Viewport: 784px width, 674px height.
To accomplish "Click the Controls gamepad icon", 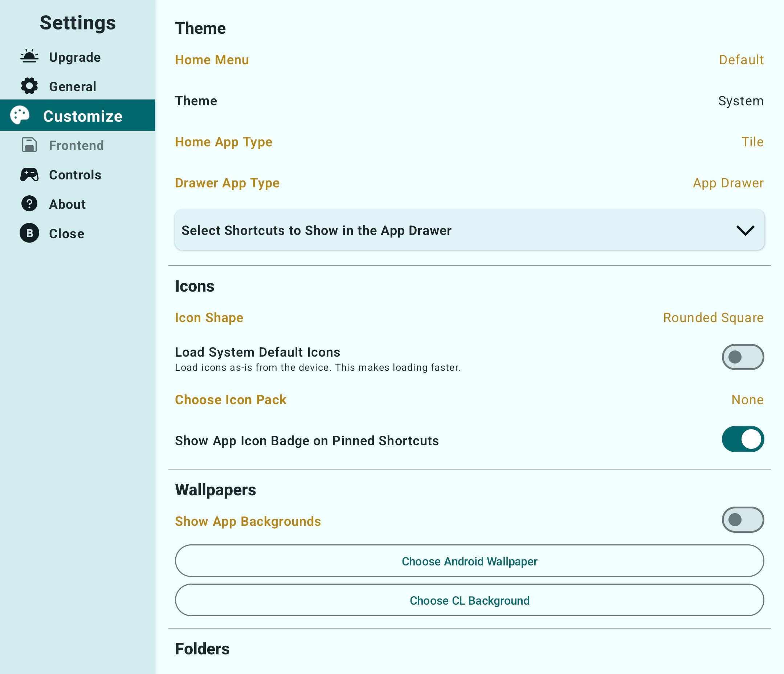I will [x=29, y=175].
